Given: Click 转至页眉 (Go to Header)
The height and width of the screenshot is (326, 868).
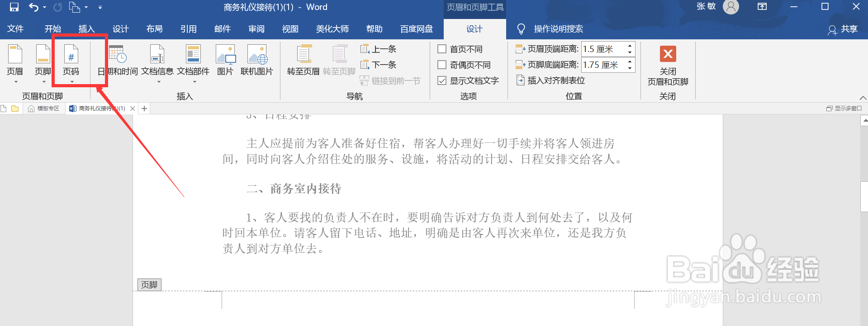Looking at the screenshot, I should (x=303, y=60).
